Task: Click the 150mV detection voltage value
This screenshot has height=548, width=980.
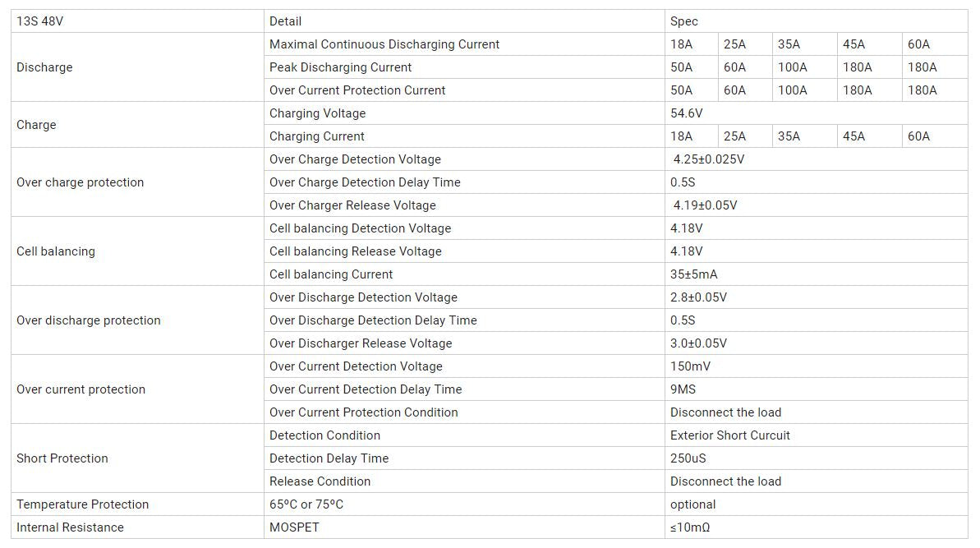Action: coord(691,366)
